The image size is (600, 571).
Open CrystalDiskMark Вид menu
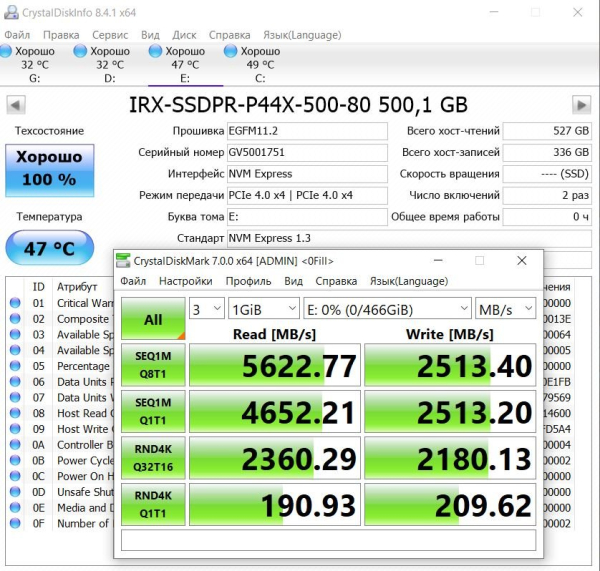click(293, 281)
